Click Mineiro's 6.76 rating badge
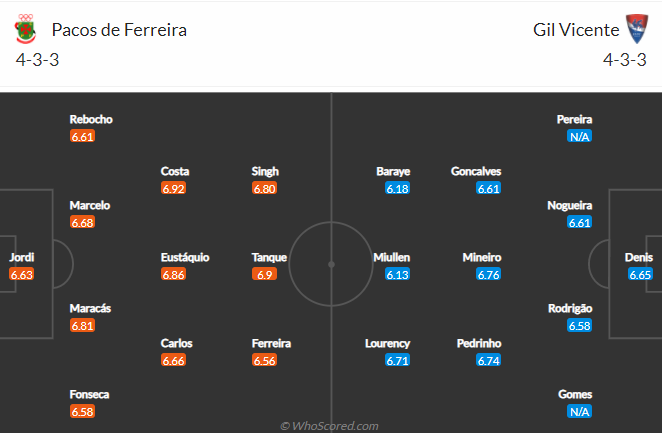 [x=488, y=274]
